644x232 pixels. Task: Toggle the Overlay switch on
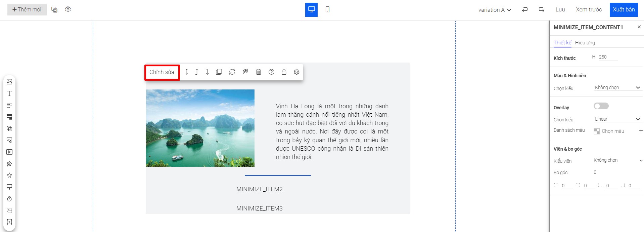pyautogui.click(x=601, y=106)
